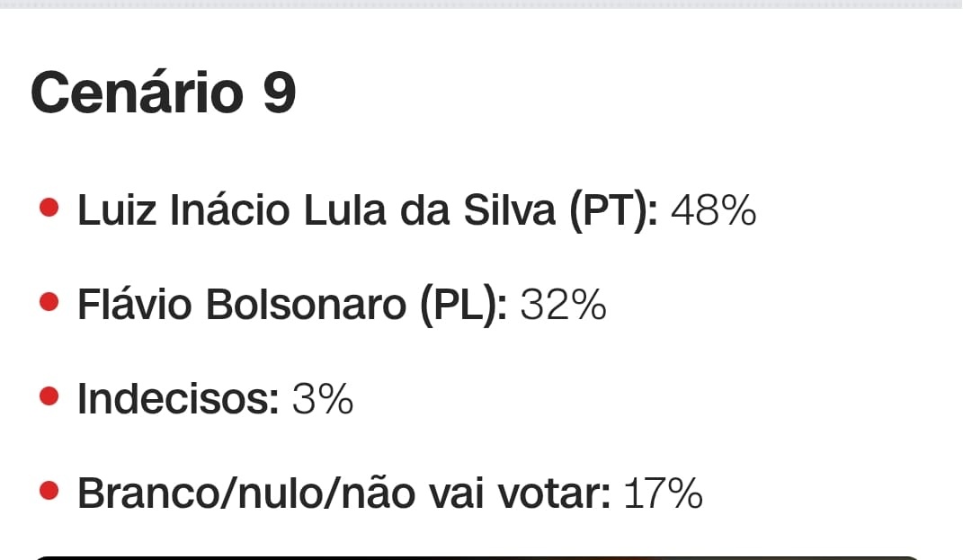963x560 pixels.
Task: Click the red bullet before Branco/nulo
Action: pyautogui.click(x=50, y=491)
